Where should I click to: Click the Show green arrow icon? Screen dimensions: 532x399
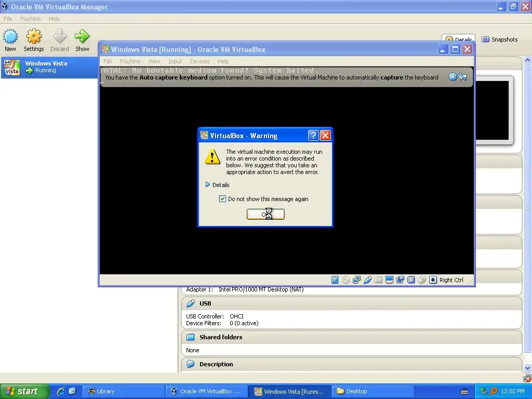[82, 36]
